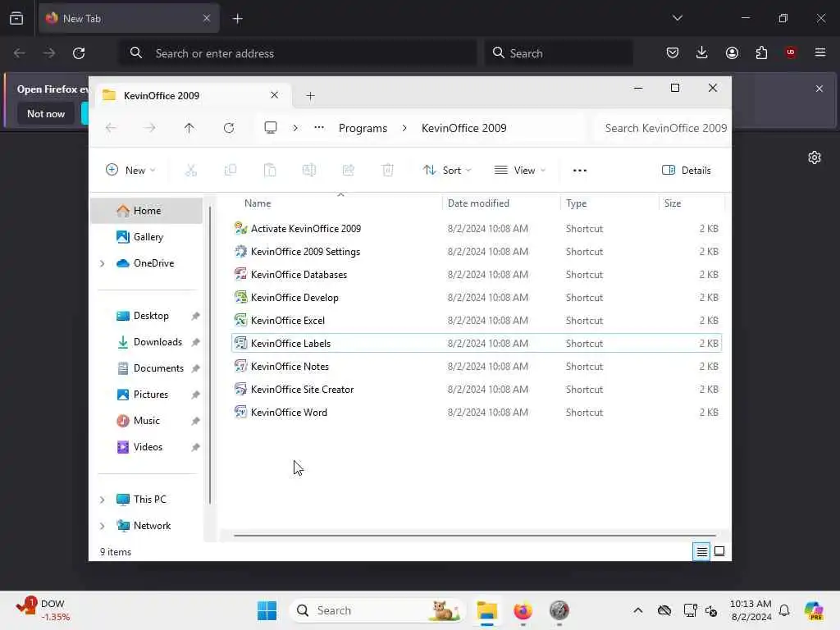Add a new Explorer tab

[x=310, y=96]
